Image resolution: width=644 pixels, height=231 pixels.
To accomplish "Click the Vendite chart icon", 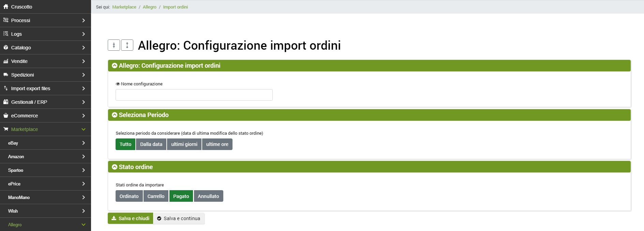I will [x=6, y=61].
